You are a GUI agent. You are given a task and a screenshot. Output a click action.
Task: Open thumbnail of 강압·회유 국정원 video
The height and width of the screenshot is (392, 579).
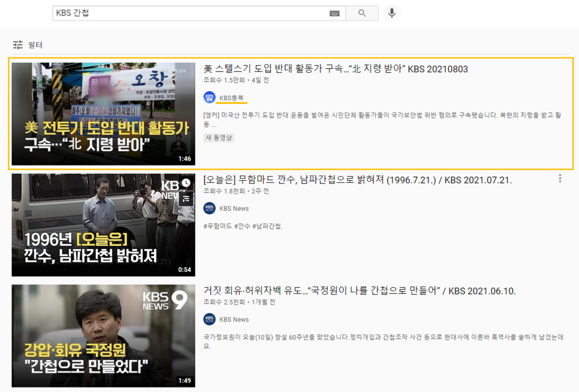click(103, 335)
